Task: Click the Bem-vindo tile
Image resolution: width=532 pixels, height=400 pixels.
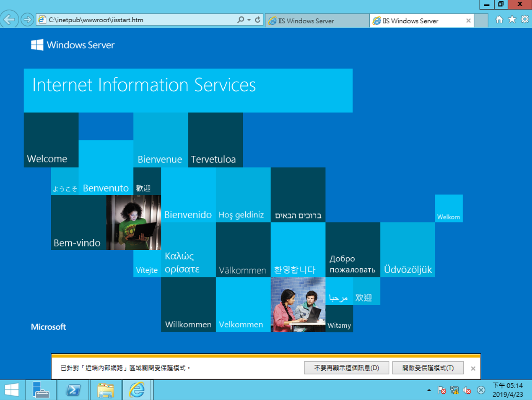Action: click(78, 222)
